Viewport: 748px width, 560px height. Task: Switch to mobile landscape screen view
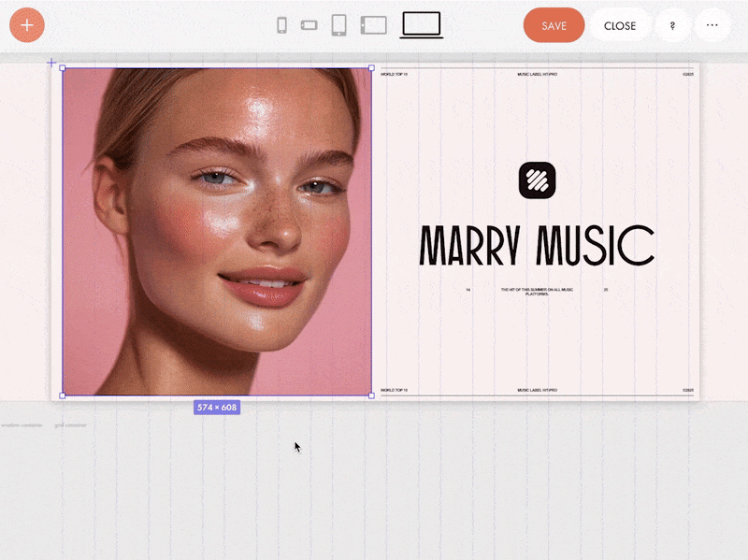[309, 25]
